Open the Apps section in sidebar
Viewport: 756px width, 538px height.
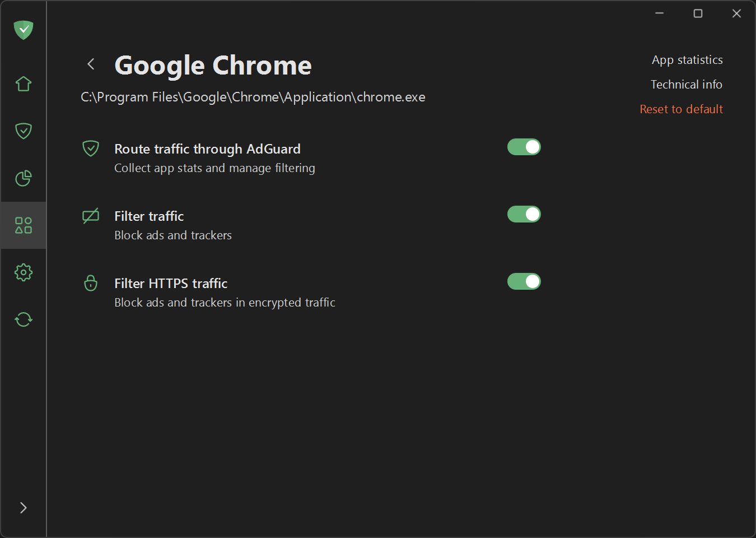[x=24, y=225]
